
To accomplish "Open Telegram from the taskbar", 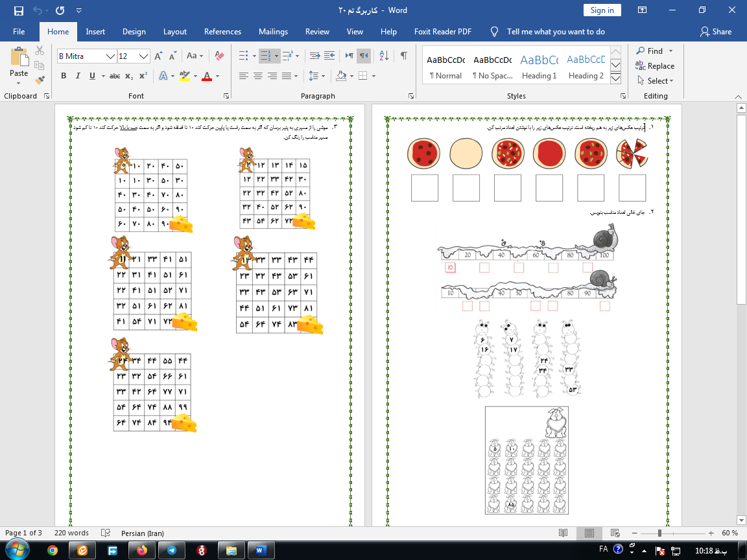I will tap(171, 550).
